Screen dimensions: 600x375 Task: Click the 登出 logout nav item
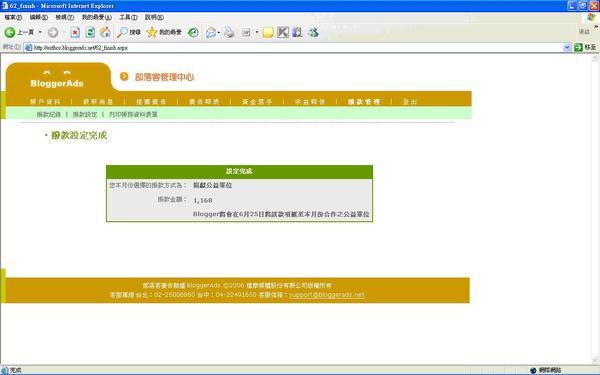point(410,101)
